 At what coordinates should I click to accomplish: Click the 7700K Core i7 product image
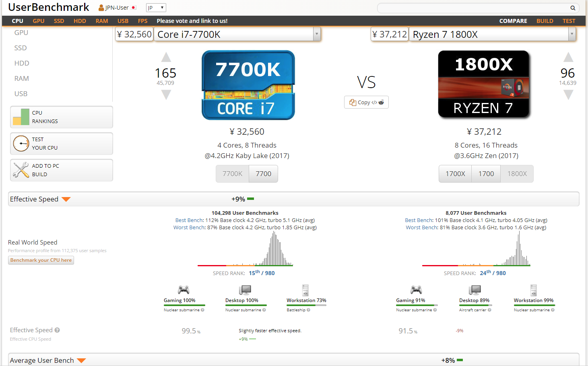248,85
